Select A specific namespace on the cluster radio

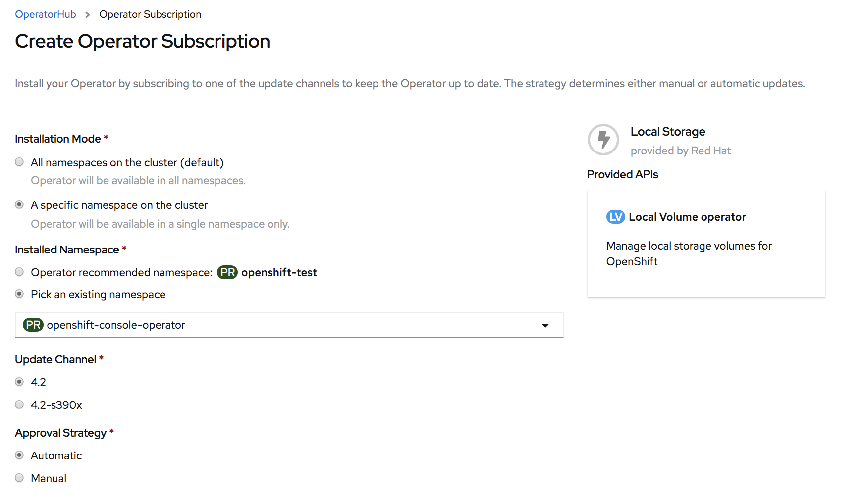(x=19, y=204)
